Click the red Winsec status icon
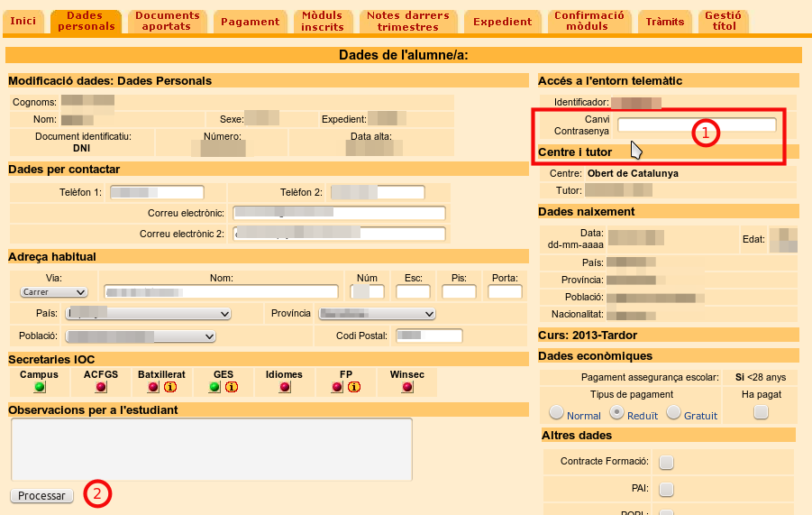Viewport: 812px width, 515px height. point(407,388)
